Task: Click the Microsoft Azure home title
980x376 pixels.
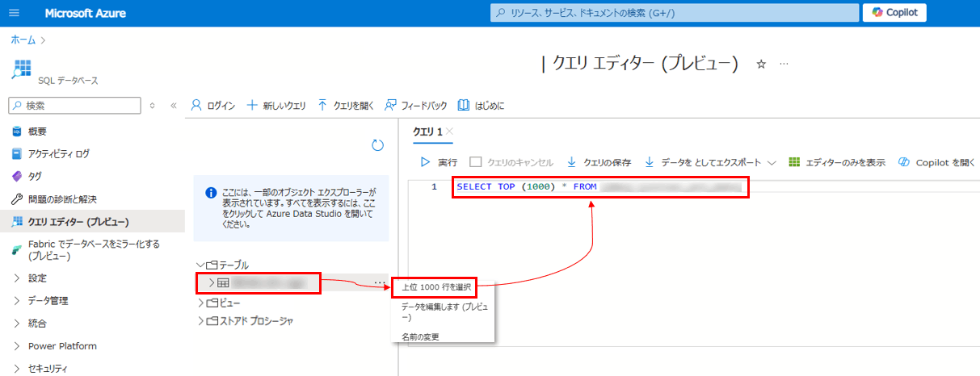Action: 85,13
